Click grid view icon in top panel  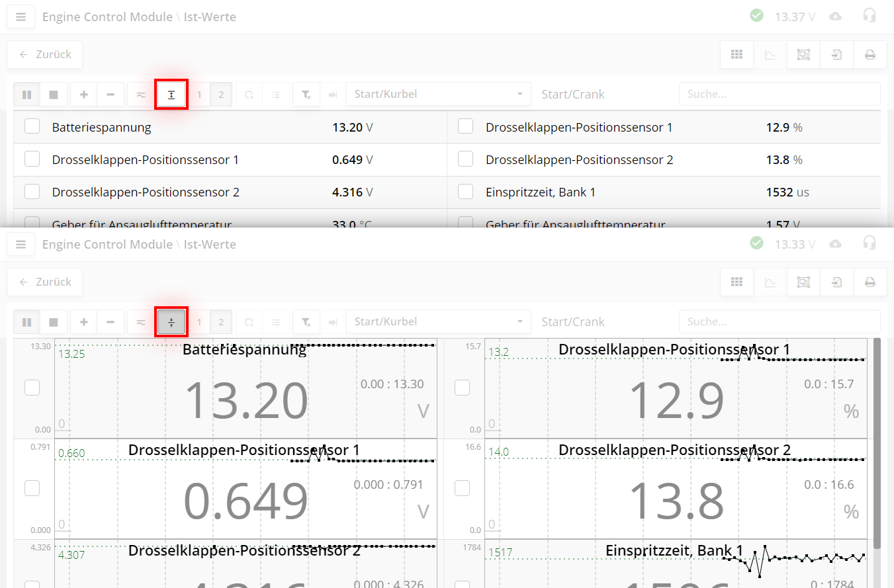pos(737,55)
